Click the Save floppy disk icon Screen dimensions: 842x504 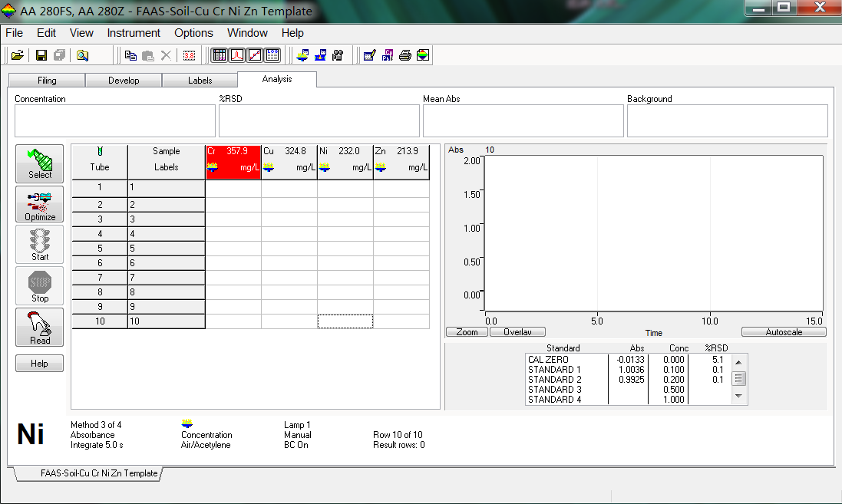(x=41, y=55)
